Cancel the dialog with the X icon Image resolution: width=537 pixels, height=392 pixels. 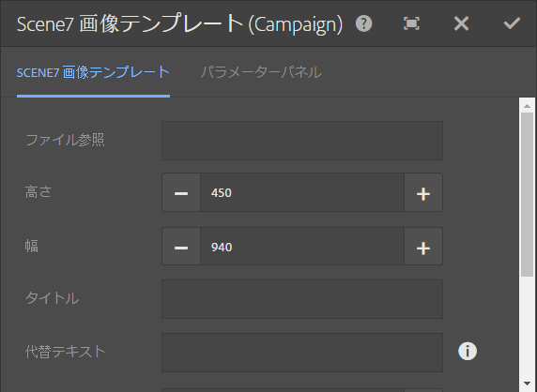click(461, 24)
